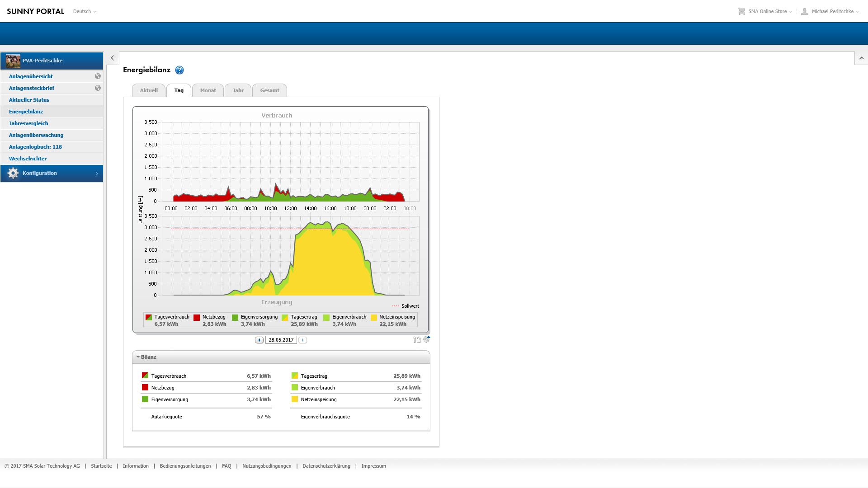Click the chart export icon beside gear

[417, 340]
